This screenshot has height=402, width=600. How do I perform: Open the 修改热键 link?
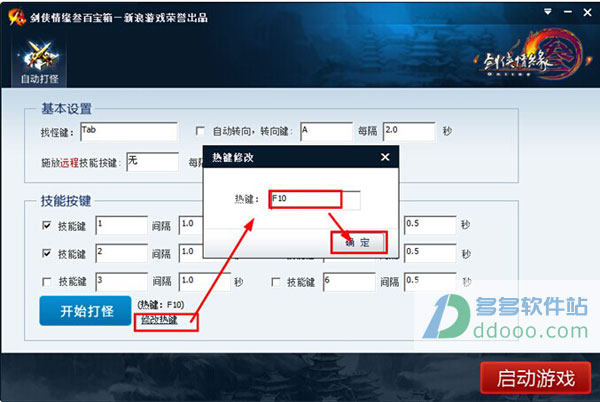coord(159,320)
